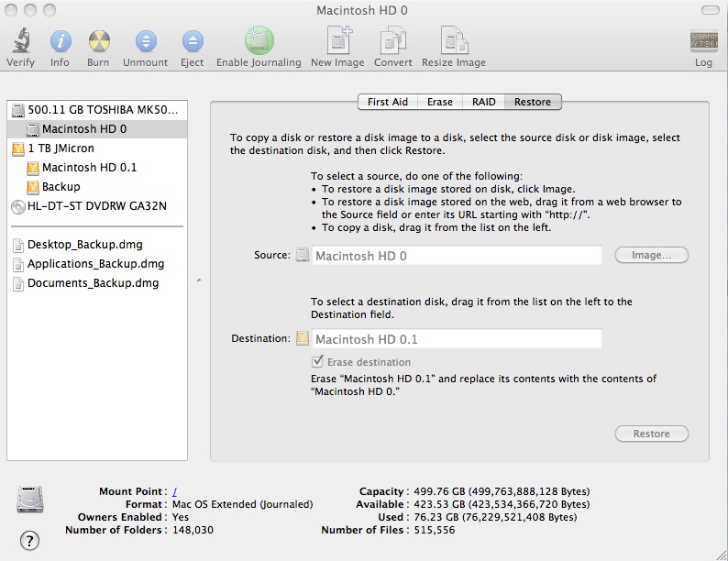Click the Resize Image icon

pyautogui.click(x=454, y=40)
